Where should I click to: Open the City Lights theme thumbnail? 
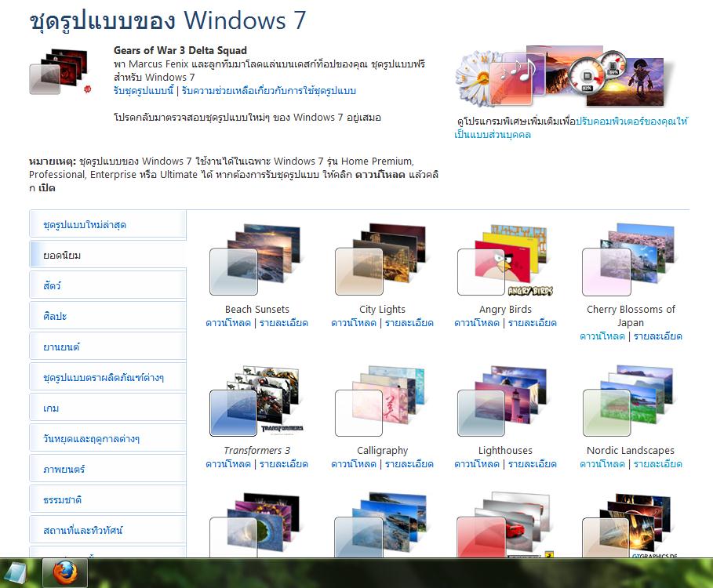click(380, 259)
